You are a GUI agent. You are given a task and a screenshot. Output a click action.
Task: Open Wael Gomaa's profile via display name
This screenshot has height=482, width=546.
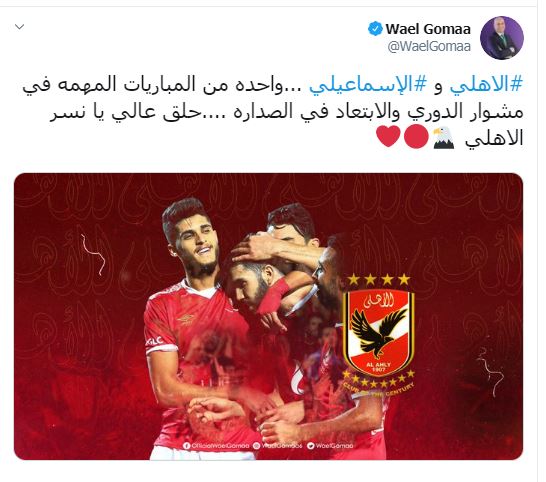428,29
